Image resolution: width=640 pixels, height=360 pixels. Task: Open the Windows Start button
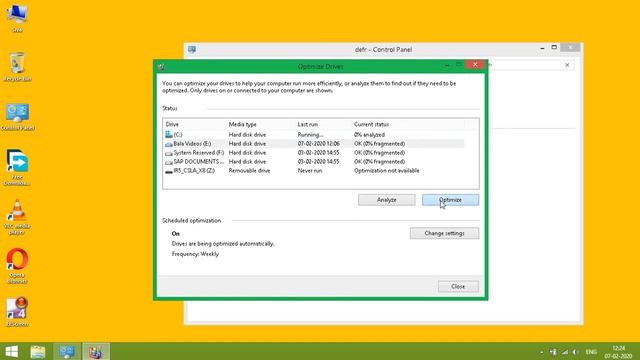coord(11,351)
